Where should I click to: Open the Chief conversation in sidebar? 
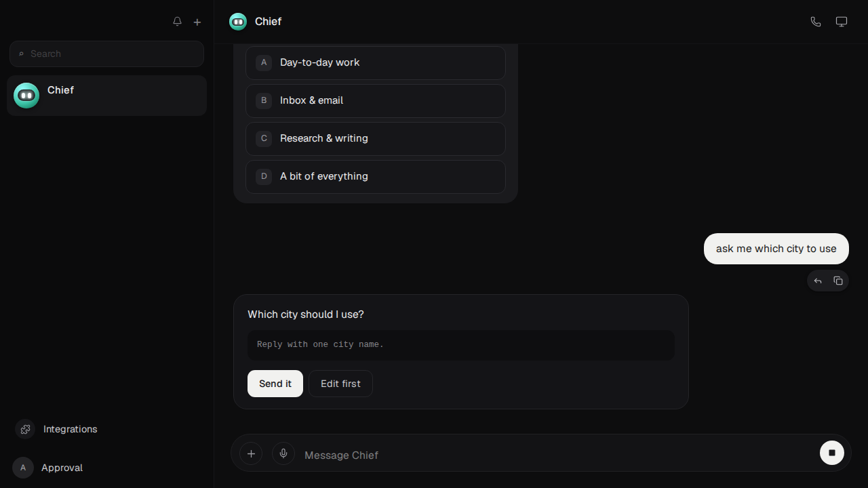[106, 96]
